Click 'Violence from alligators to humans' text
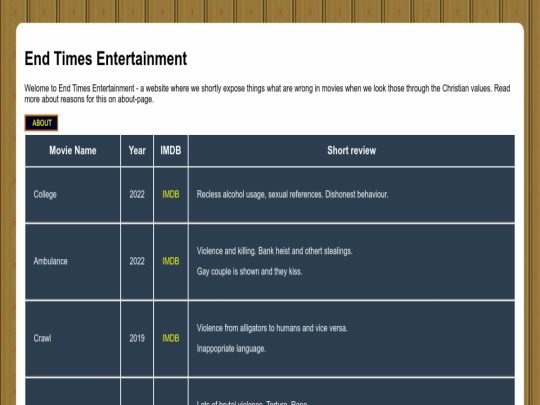Viewport: 540px width, 405px height. click(272, 328)
